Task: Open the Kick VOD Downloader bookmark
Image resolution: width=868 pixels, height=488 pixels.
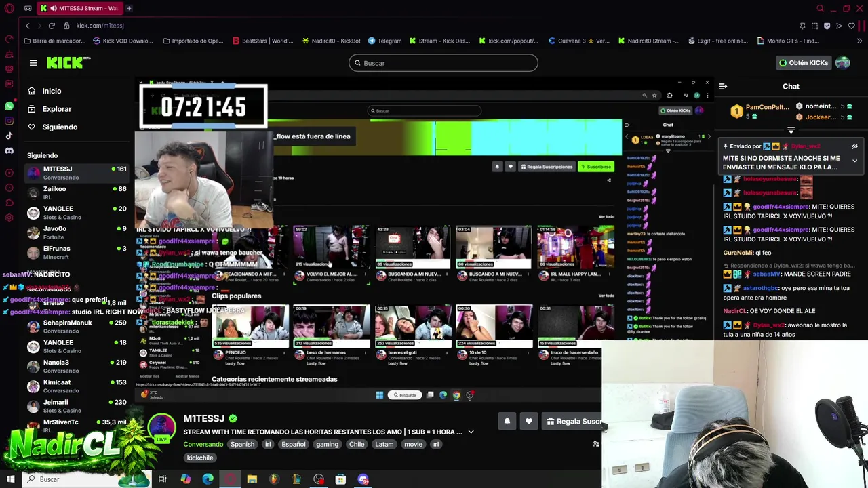Action: (x=122, y=41)
